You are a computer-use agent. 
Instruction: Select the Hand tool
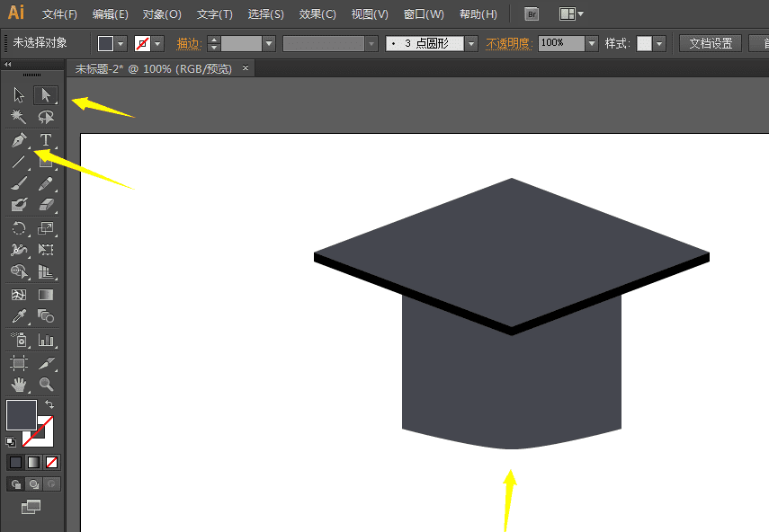[19, 385]
